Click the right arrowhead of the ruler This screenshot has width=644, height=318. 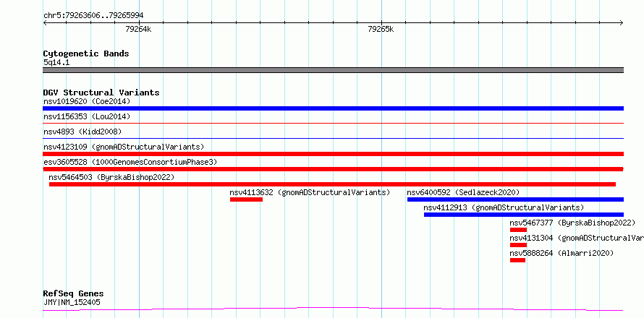point(622,23)
